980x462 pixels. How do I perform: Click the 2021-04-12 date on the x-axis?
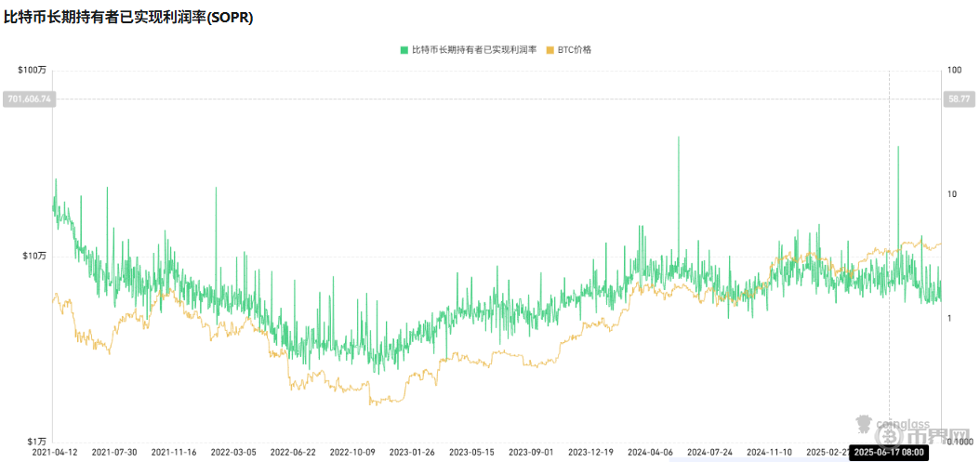[x=53, y=453]
